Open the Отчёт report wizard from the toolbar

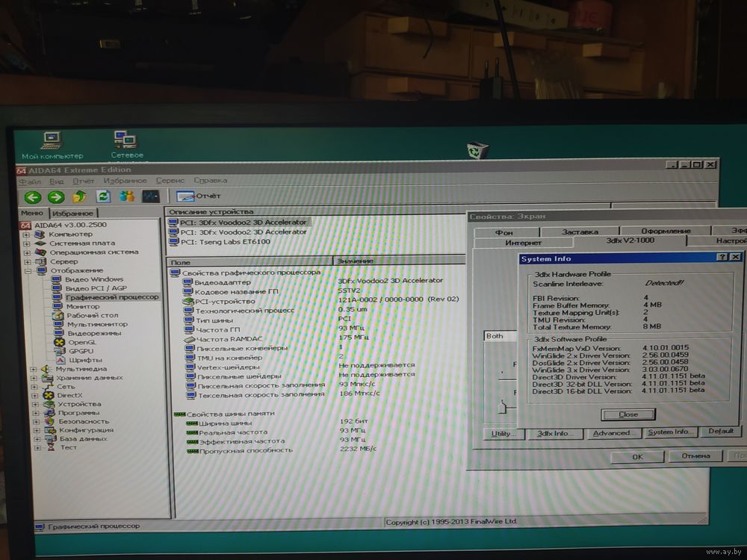coord(198,196)
